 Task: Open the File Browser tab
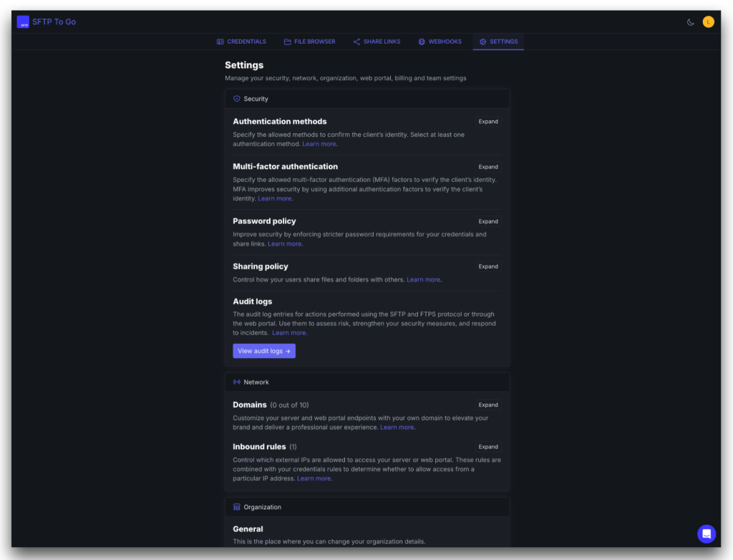pos(309,42)
